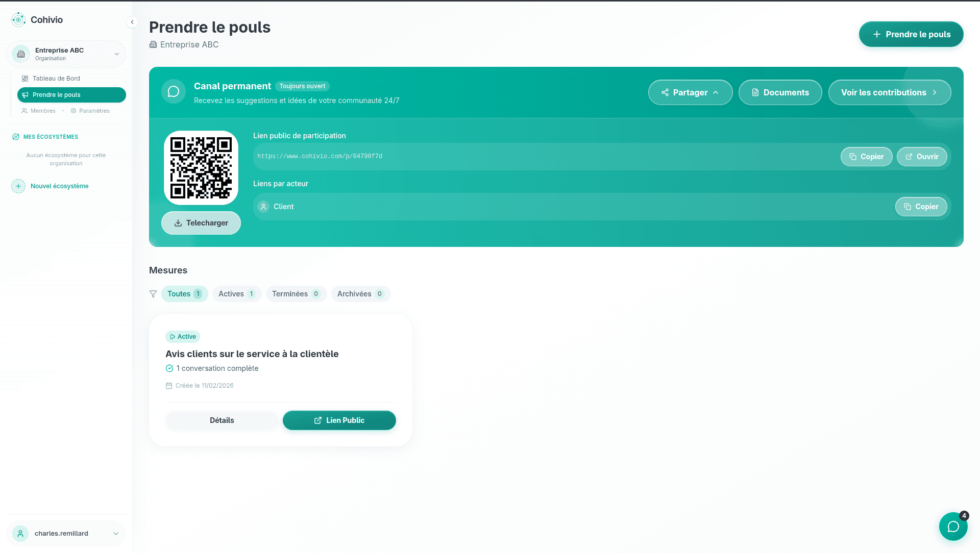This screenshot has width=980, height=553.
Task: Click the speech bubble icon beside Canal permanent
Action: tap(173, 91)
